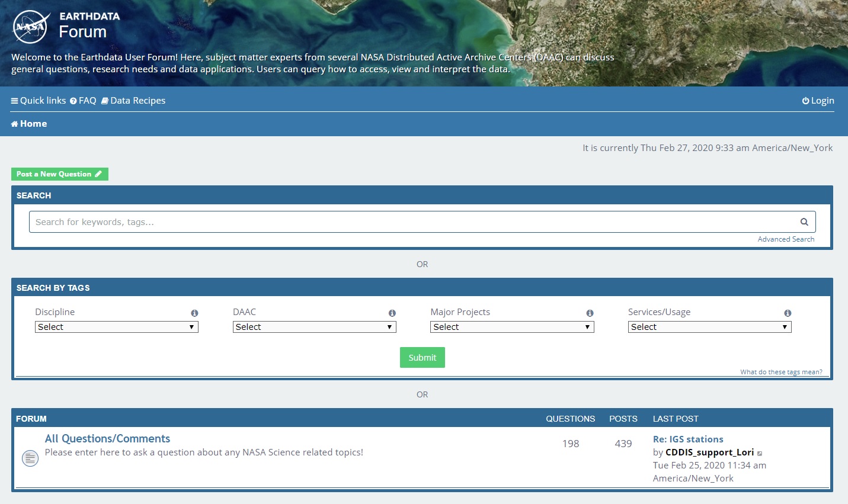Open the Quick links menu
The image size is (848, 504).
(x=39, y=101)
